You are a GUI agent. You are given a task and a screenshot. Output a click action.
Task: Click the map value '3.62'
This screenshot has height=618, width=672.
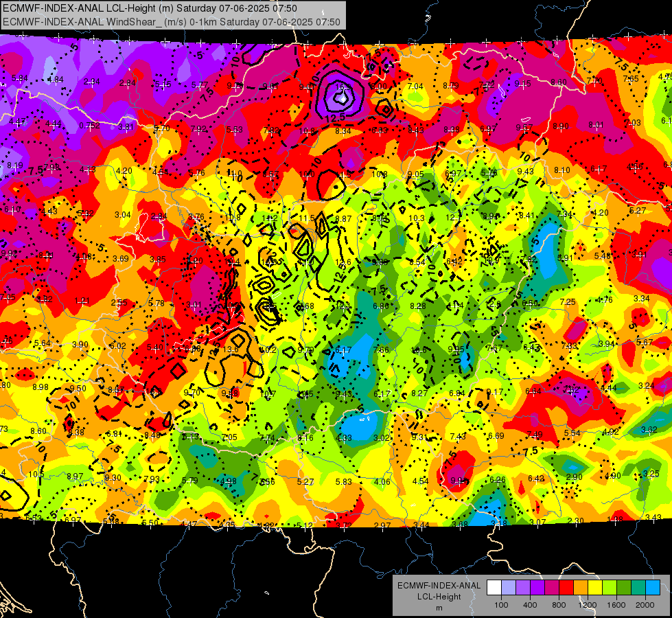[649, 429]
